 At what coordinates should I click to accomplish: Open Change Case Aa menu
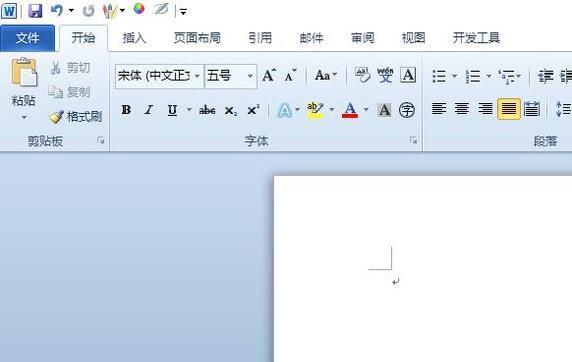[326, 76]
